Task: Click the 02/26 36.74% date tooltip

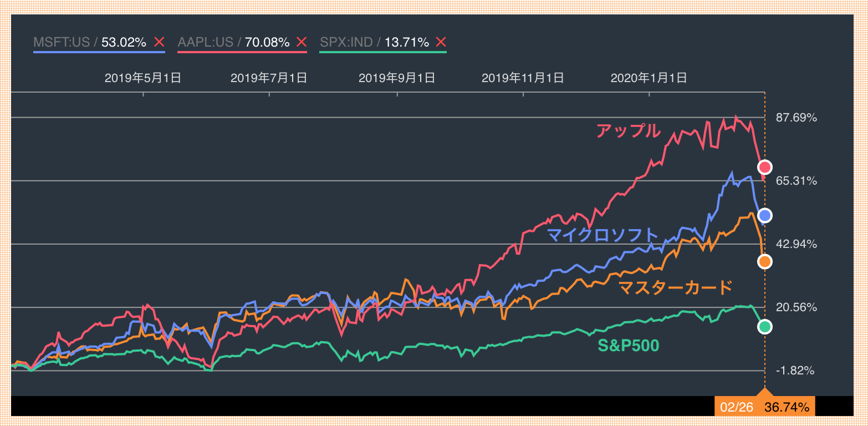Action: pyautogui.click(x=764, y=407)
